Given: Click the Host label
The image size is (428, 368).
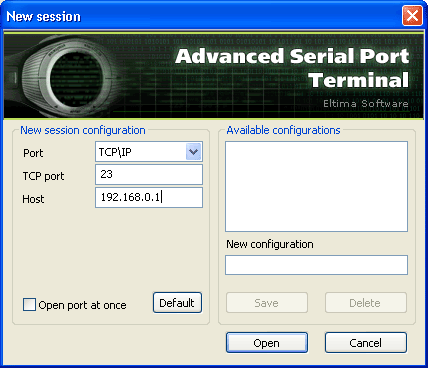Looking at the screenshot, I should 33,199.
